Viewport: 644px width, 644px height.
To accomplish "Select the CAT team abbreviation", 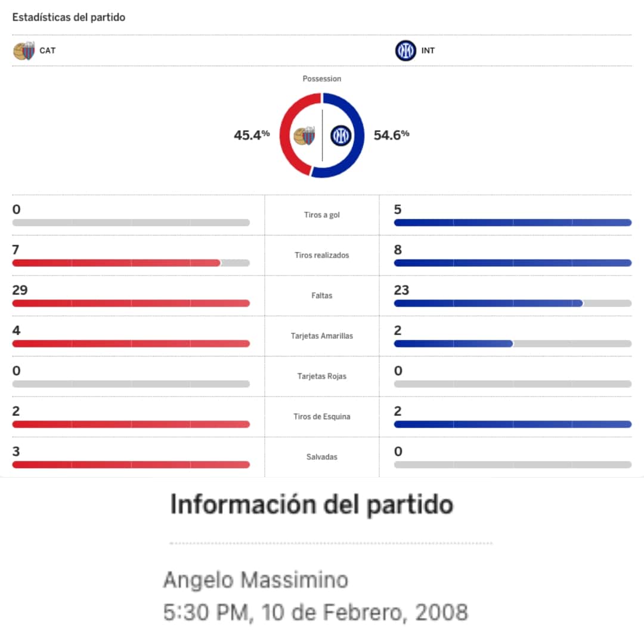I will [x=48, y=51].
